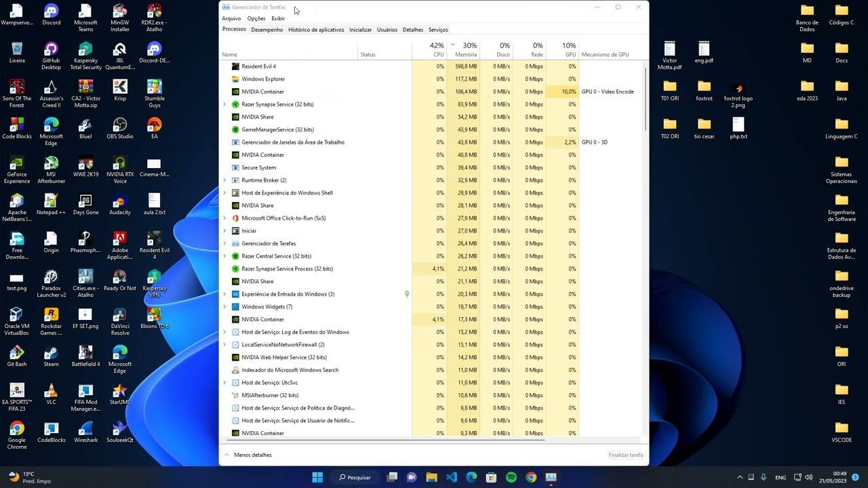Switch to Detalhes tab
The width and height of the screenshot is (868, 488).
point(413,30)
